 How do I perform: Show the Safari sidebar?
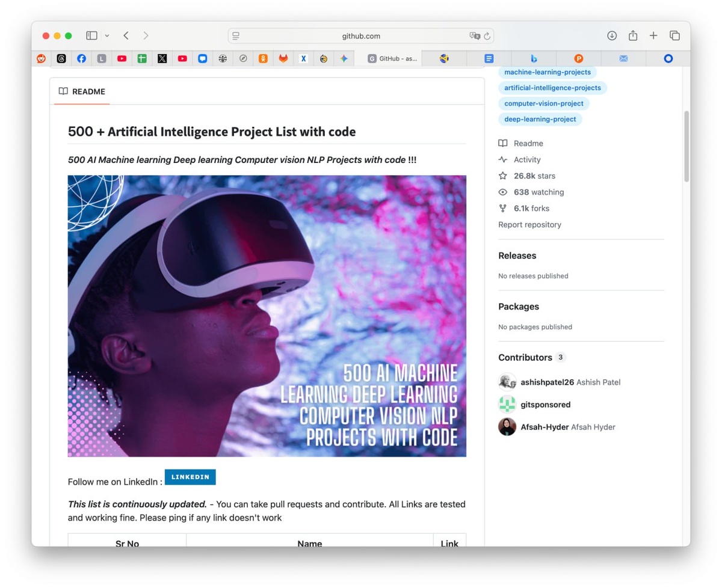coord(91,35)
